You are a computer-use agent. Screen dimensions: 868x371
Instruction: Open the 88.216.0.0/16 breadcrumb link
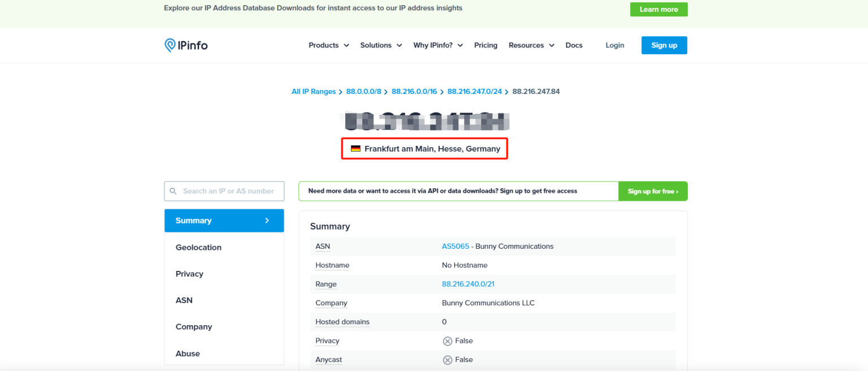pyautogui.click(x=414, y=92)
